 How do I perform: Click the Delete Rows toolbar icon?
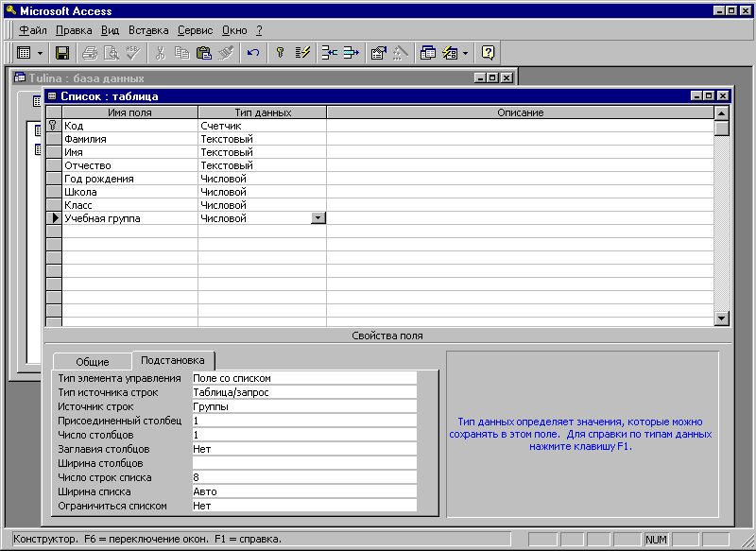click(352, 53)
